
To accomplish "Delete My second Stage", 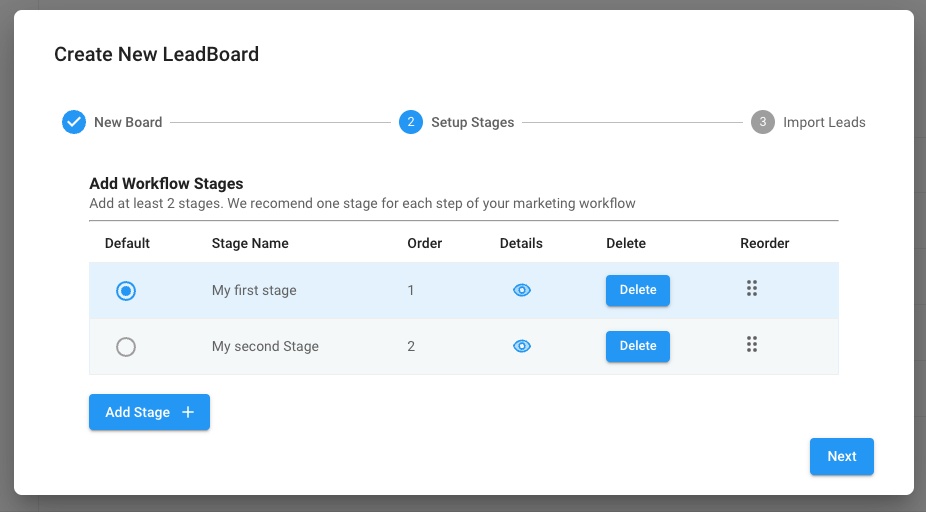I will (638, 346).
